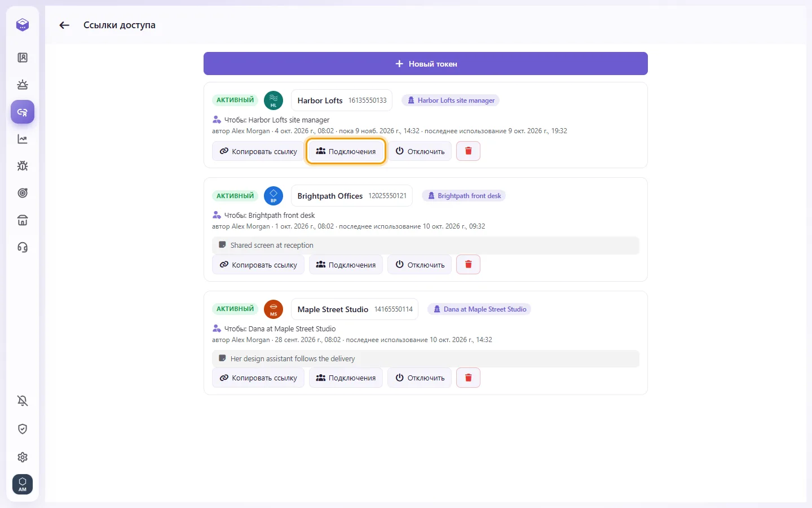Open the alarm siren sidebar icon

(x=23, y=85)
